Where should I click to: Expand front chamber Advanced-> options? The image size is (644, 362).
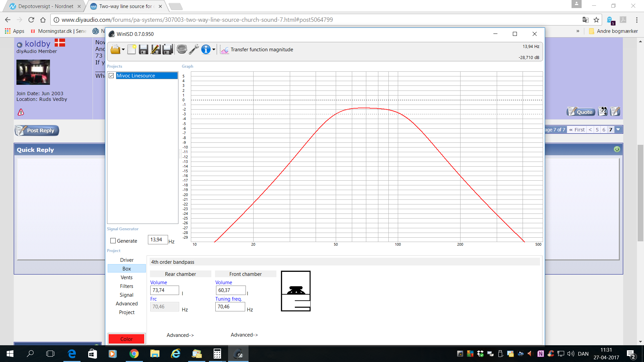(244, 335)
